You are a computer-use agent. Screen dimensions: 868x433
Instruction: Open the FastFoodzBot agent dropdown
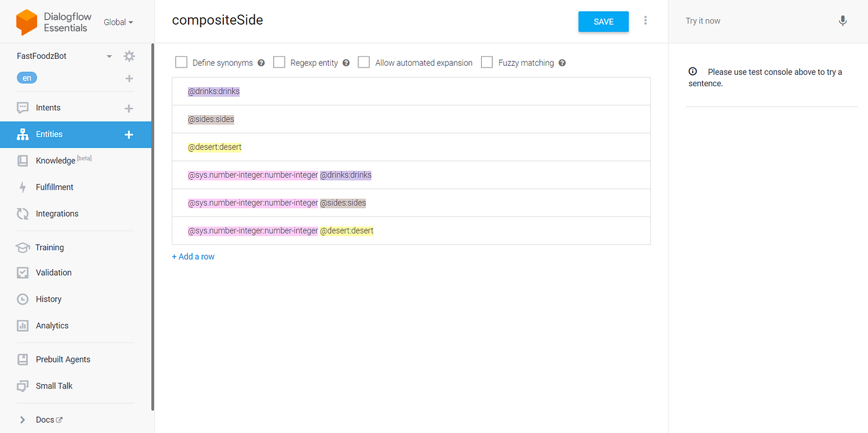click(x=109, y=56)
